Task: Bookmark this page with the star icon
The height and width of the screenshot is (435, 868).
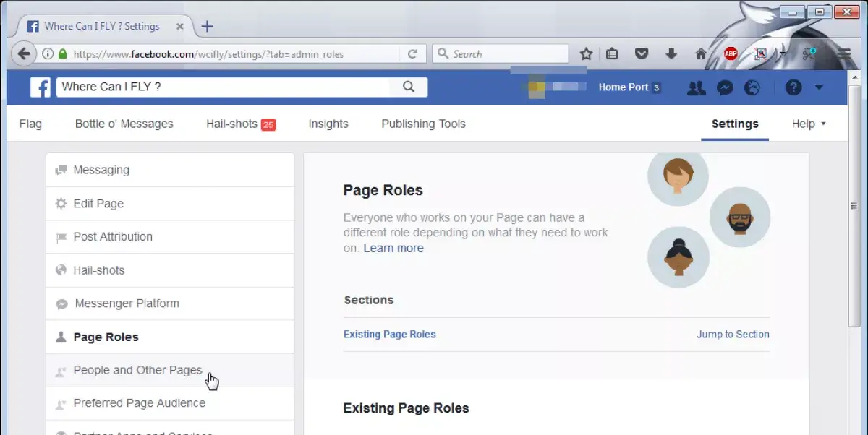Action: 586,54
